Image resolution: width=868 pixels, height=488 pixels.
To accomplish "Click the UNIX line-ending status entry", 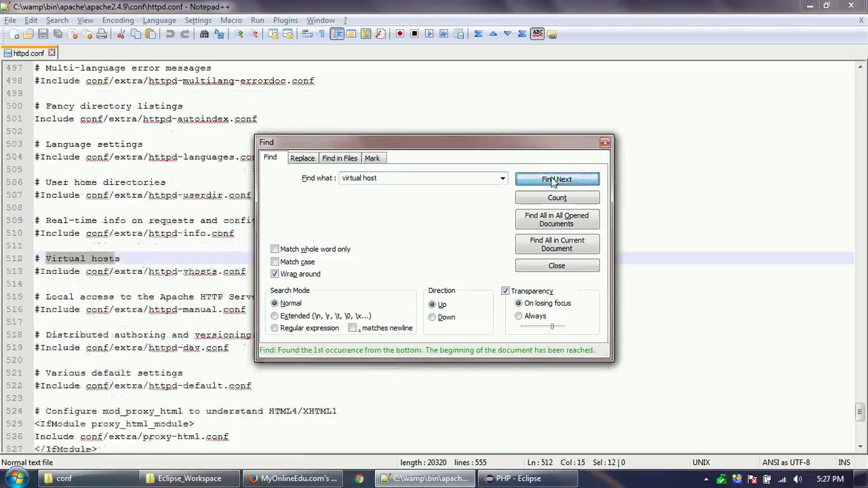I will 701,462.
